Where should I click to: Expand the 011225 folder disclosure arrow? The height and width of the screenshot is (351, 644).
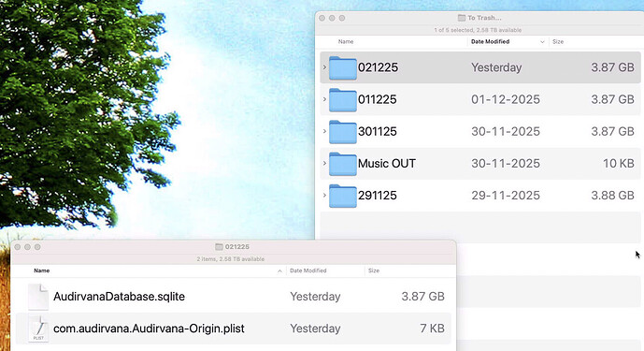tap(324, 99)
